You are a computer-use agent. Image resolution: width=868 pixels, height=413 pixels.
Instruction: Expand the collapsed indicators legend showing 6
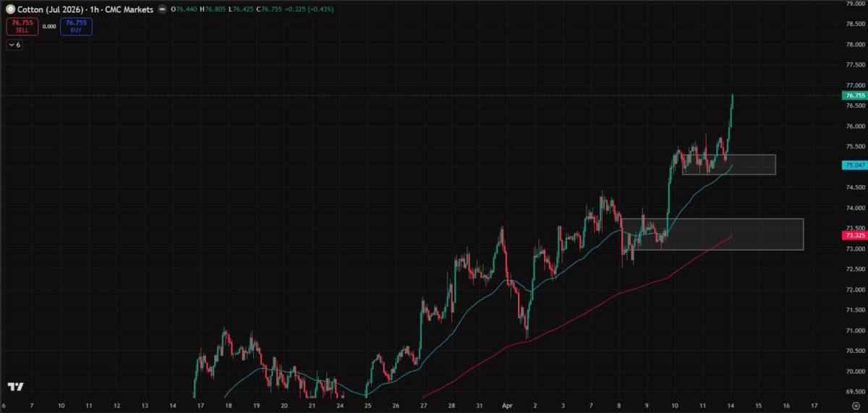click(x=15, y=45)
